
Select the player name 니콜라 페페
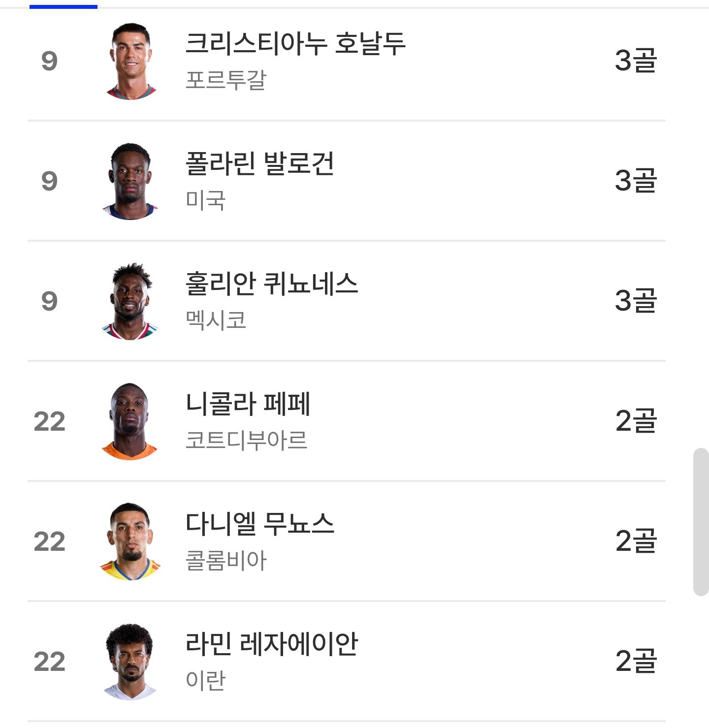click(248, 404)
